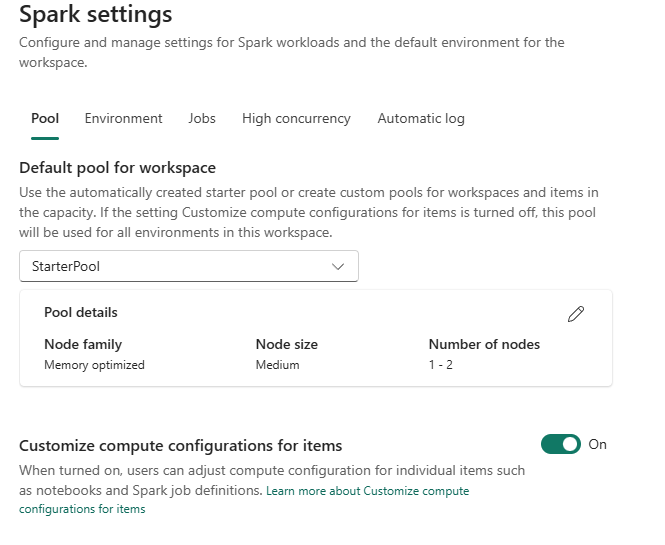Show the Automatic log tab
Viewport: 665px width, 545px height.
tap(421, 119)
